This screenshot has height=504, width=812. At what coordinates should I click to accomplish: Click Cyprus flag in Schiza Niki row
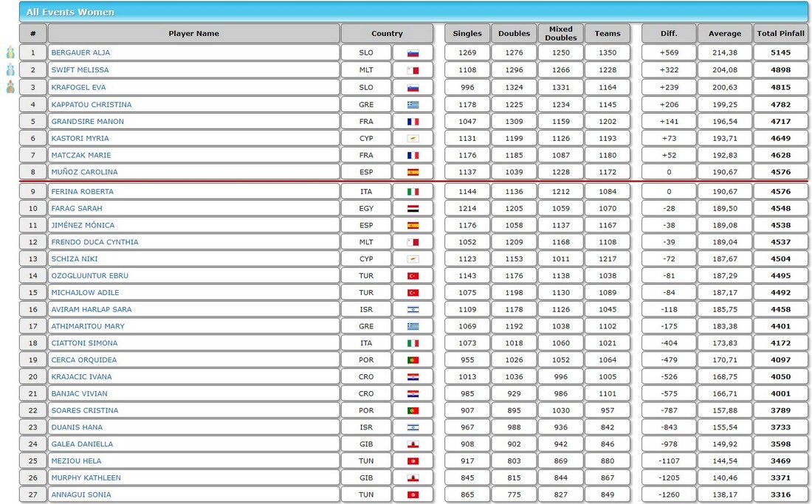[x=413, y=259]
